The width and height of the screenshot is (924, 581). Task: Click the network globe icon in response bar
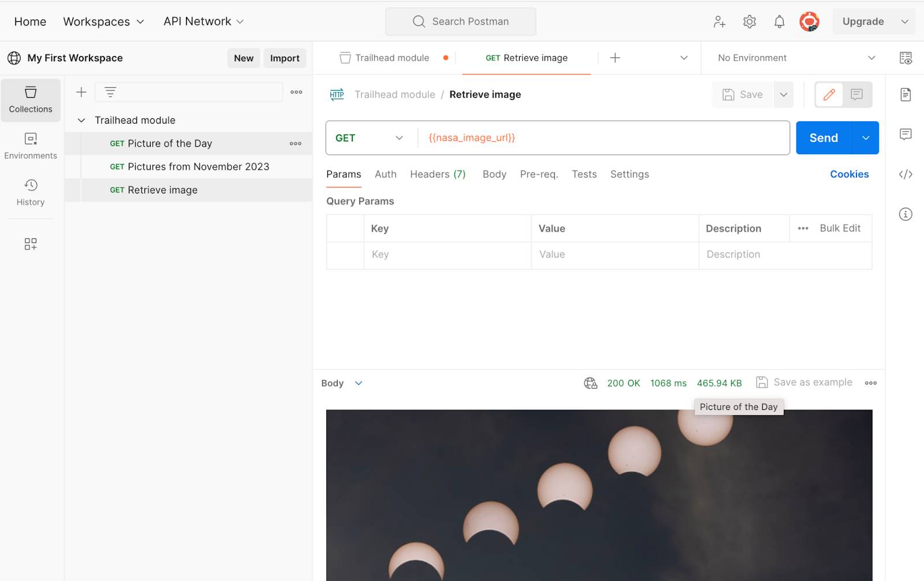pyautogui.click(x=590, y=383)
